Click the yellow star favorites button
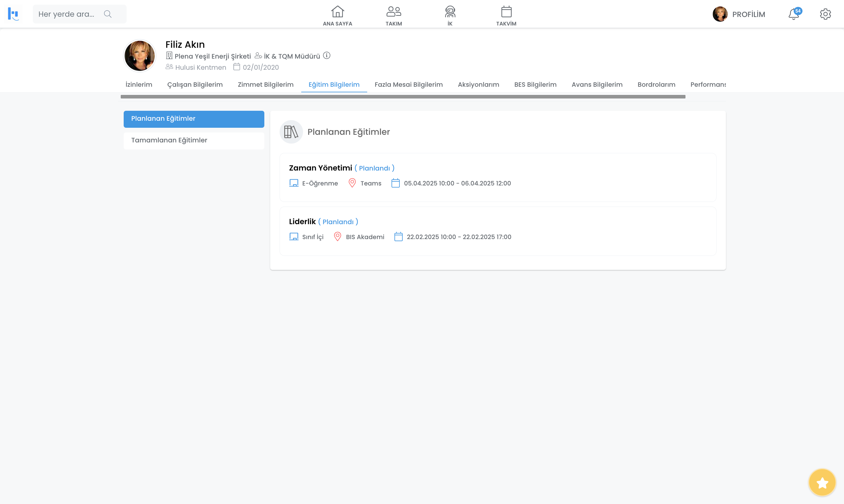The height and width of the screenshot is (504, 844). (822, 483)
